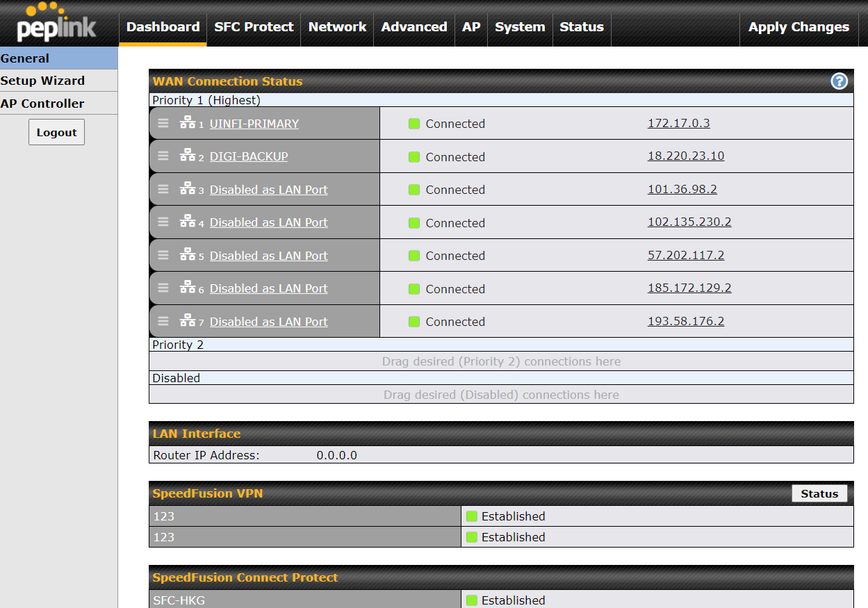Switch to the SFC Protect tab

(254, 27)
